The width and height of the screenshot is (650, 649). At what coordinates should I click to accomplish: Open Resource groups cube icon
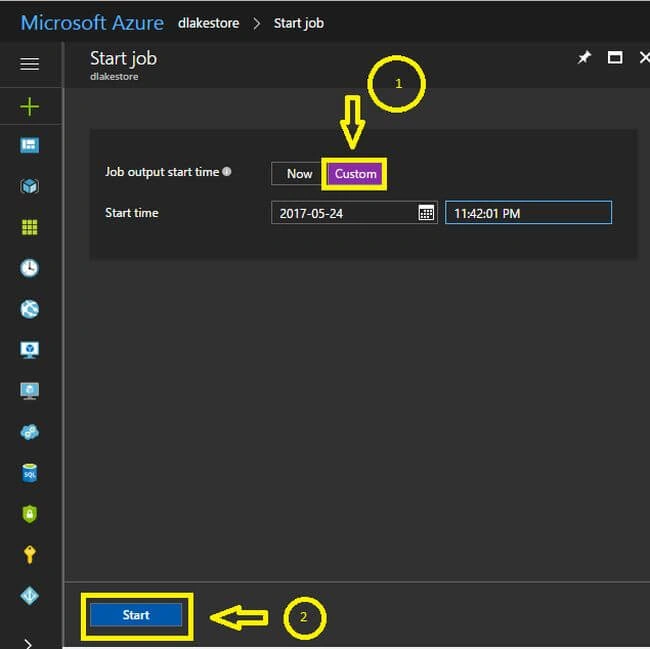29,186
